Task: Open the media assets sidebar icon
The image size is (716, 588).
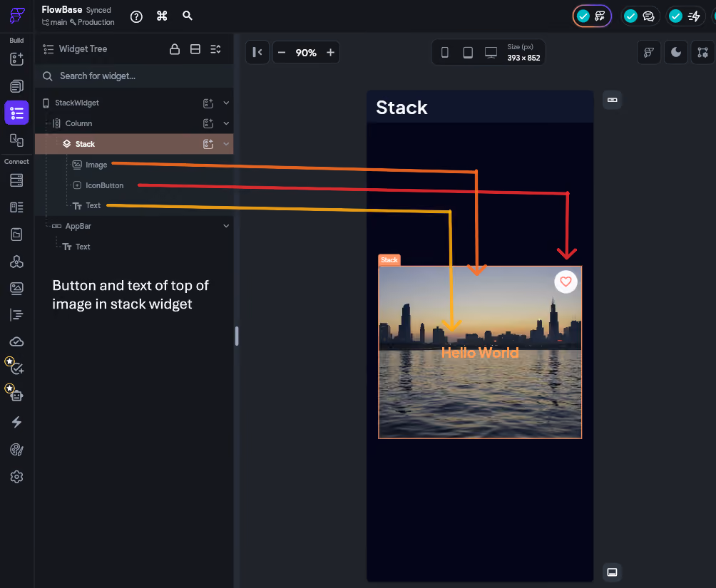Action: tap(16, 288)
